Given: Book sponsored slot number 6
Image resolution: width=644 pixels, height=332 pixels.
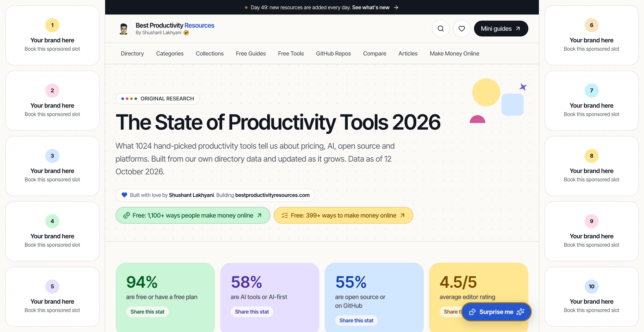Looking at the screenshot, I should 592,35.
